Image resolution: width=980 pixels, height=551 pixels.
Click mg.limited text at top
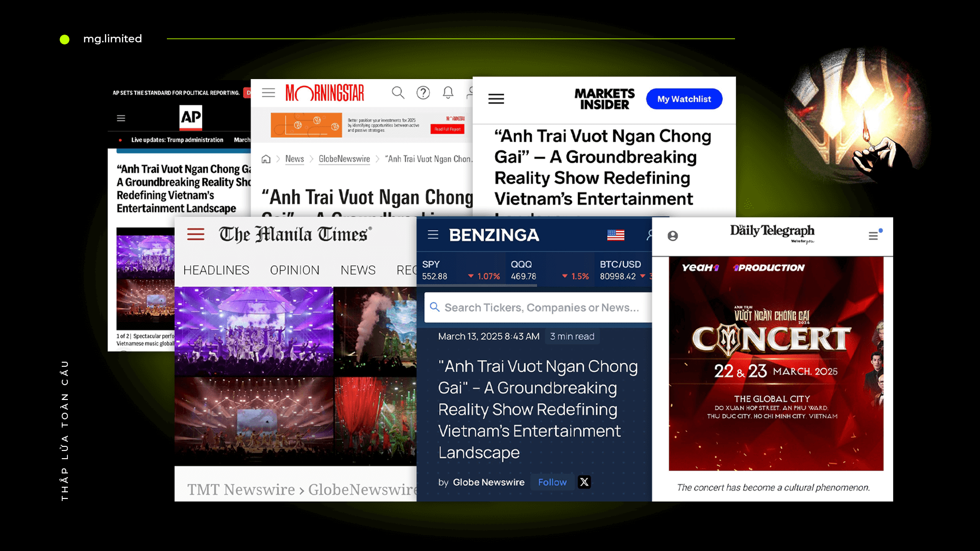112,39
